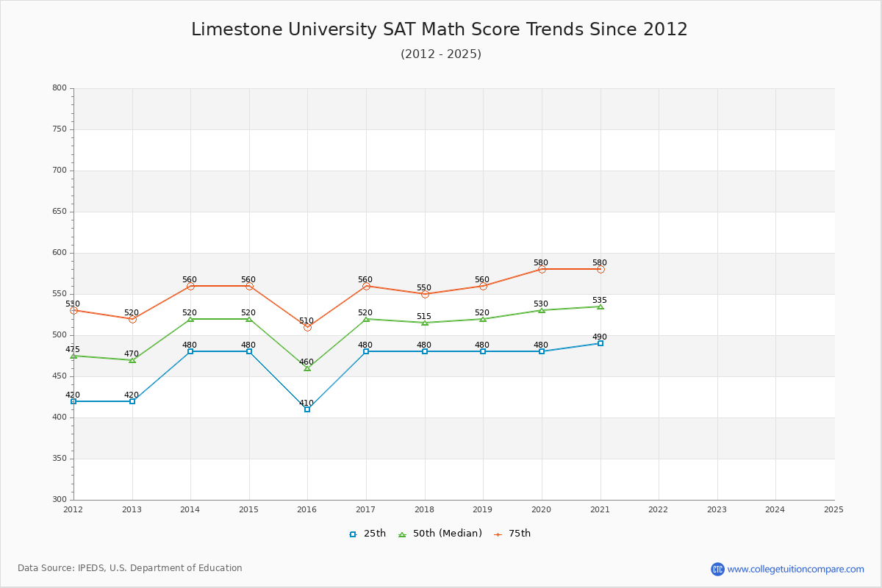Screen dimensions: 882x588
Task: Click the x-axis label 2022
Action: point(659,509)
